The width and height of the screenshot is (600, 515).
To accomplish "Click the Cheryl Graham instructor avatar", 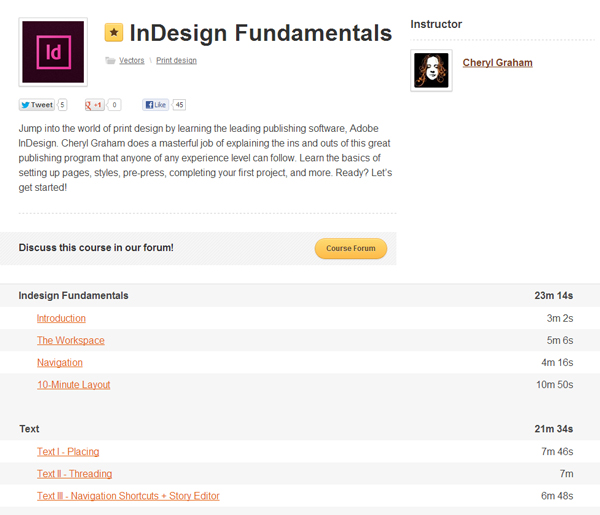I will (x=431, y=70).
